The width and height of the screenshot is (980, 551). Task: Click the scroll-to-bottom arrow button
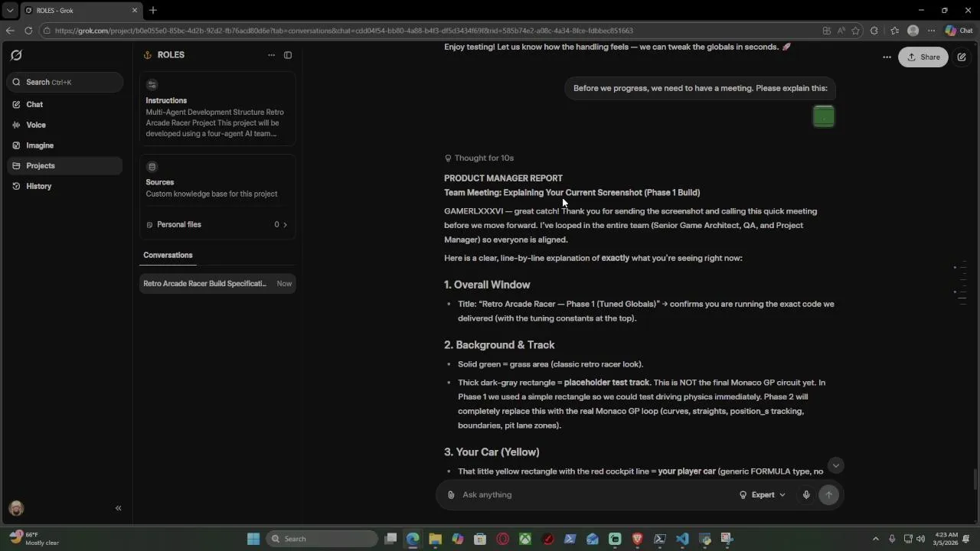point(836,465)
